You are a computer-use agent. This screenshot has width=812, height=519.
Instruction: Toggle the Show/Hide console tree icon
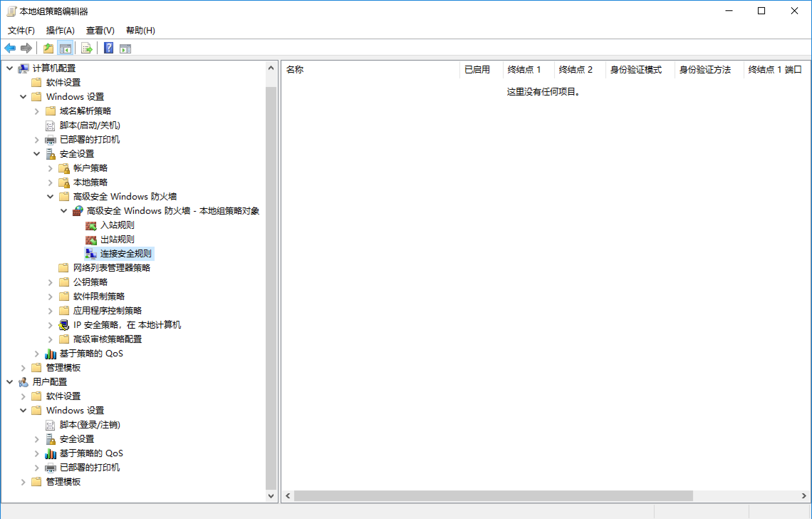coord(66,48)
